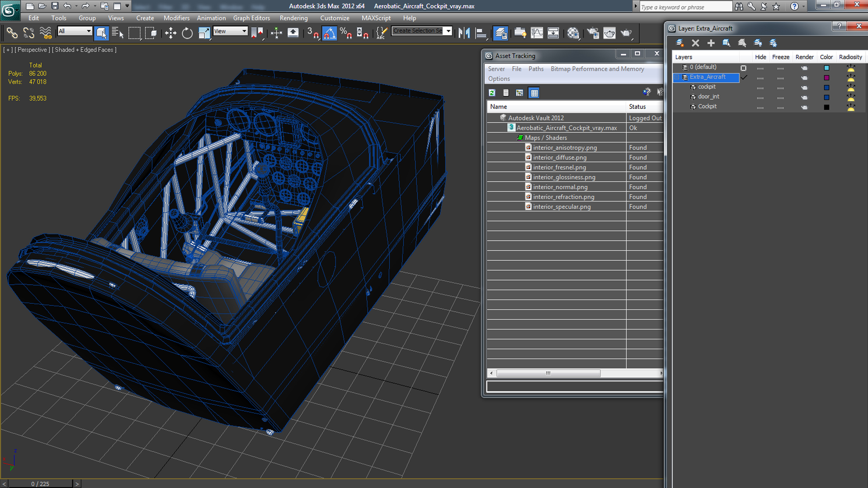Select the Select and Rotate tool
The width and height of the screenshot is (868, 488).
pyautogui.click(x=187, y=33)
